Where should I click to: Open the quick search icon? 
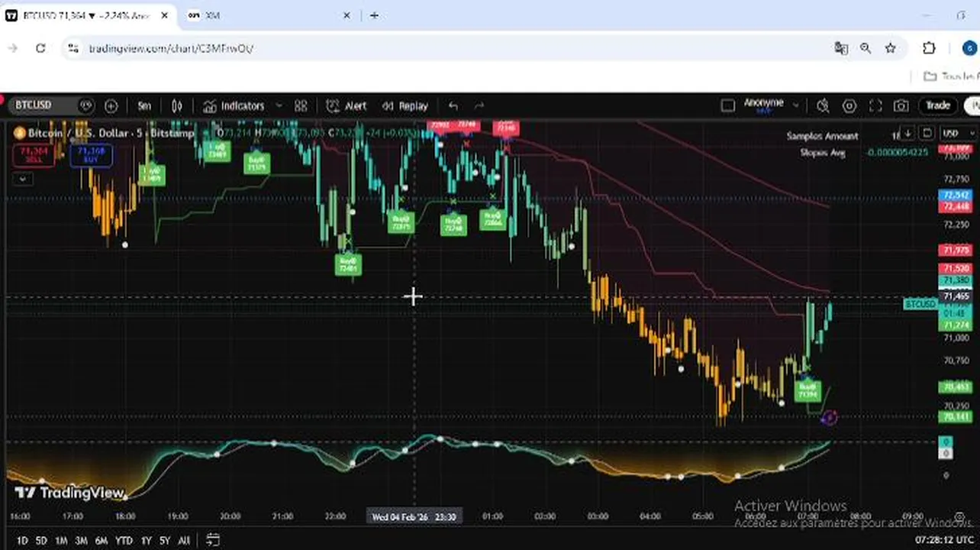pos(823,106)
